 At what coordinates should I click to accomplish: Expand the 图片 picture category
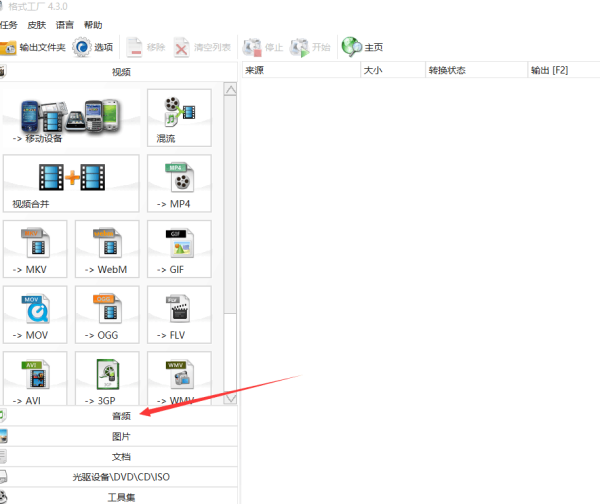click(120, 436)
